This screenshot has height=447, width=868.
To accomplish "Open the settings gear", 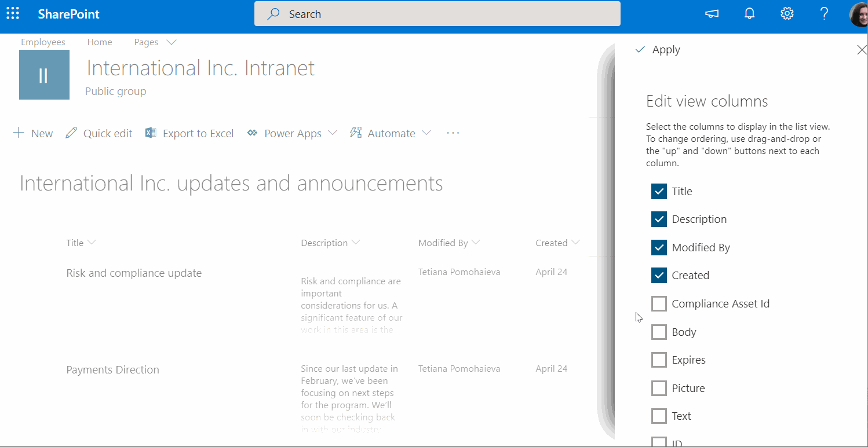I will pos(787,13).
